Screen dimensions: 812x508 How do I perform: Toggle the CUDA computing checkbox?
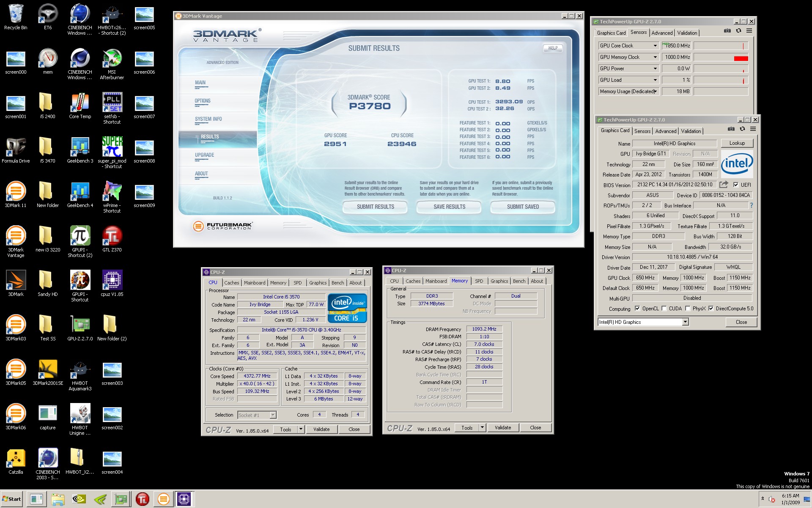point(664,309)
